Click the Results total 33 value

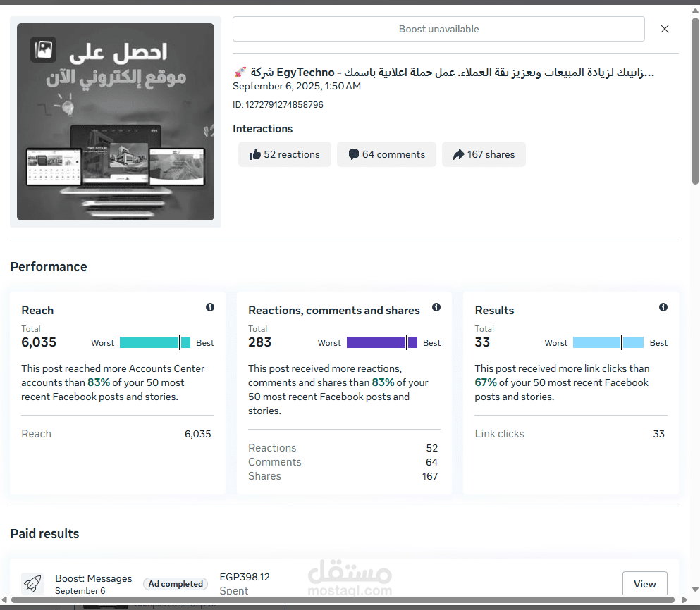click(x=482, y=342)
